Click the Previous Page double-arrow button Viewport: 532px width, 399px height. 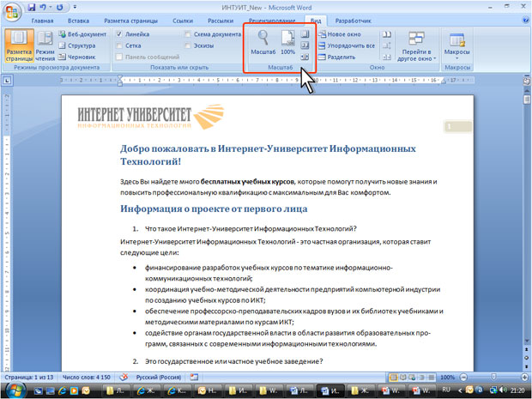click(x=527, y=350)
